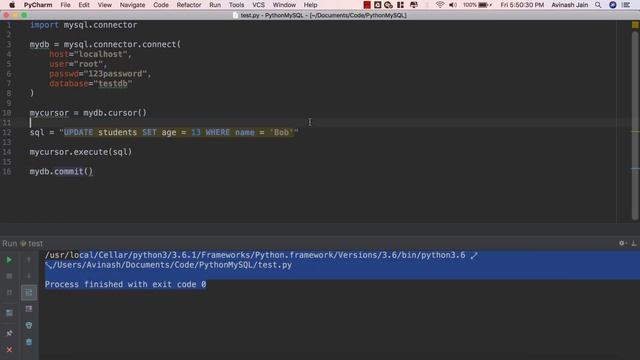Hide the Run tool window
The width and height of the screenshot is (640, 360).
(x=634, y=243)
